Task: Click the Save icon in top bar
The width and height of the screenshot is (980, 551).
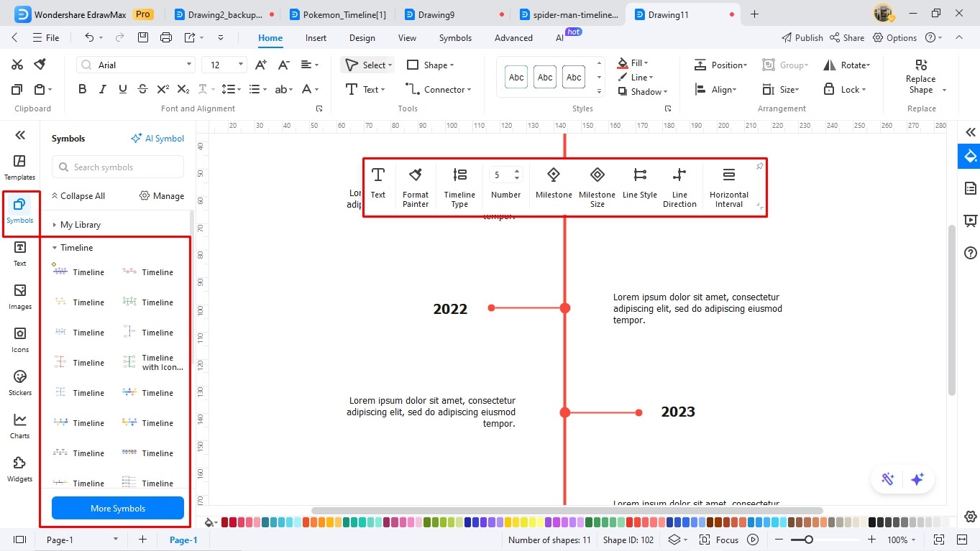Action: click(x=143, y=37)
